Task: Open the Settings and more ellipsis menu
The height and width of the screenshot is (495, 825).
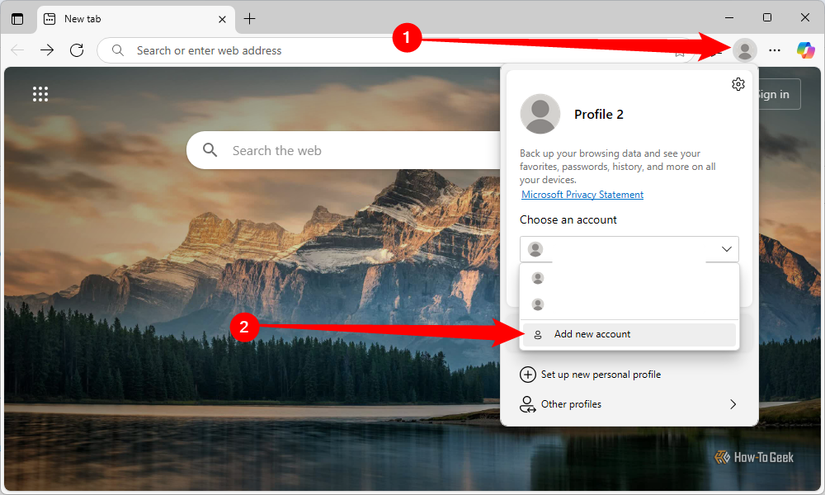Action: 774,50
